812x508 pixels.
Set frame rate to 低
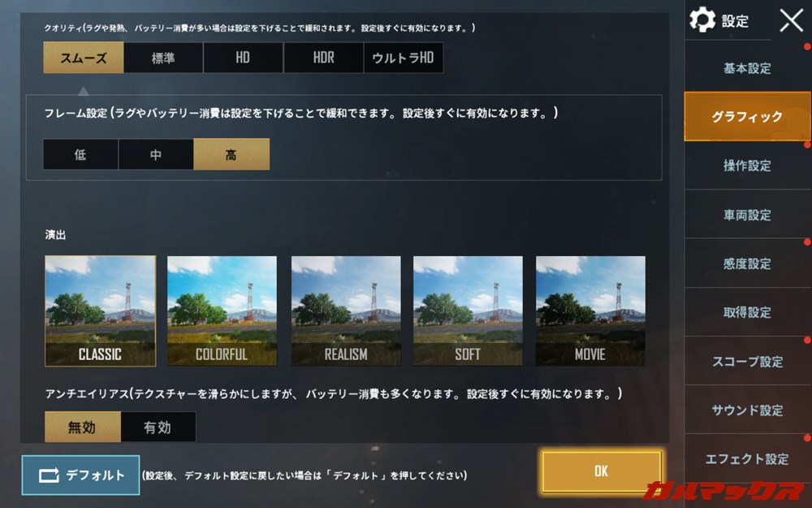pos(80,154)
